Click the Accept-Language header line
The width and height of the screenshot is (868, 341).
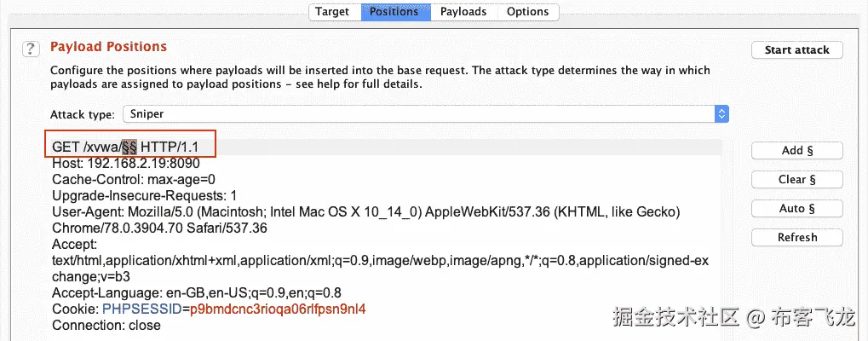click(x=197, y=292)
